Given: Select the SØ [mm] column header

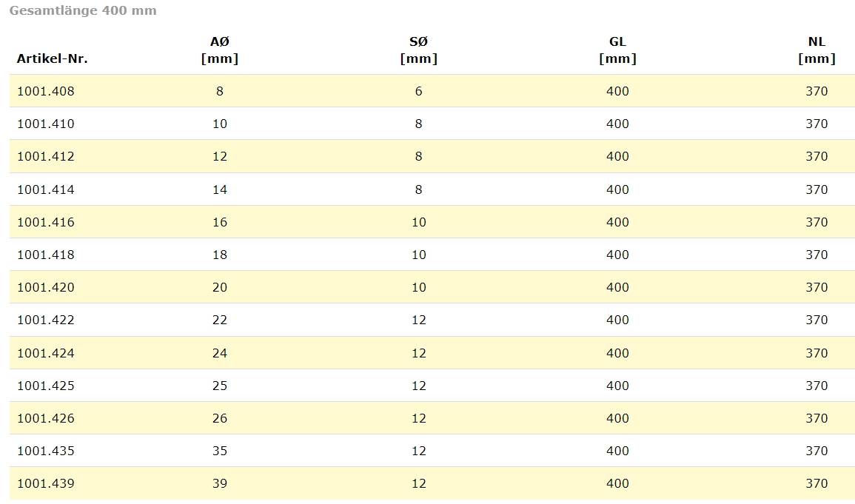Looking at the screenshot, I should (418, 50).
